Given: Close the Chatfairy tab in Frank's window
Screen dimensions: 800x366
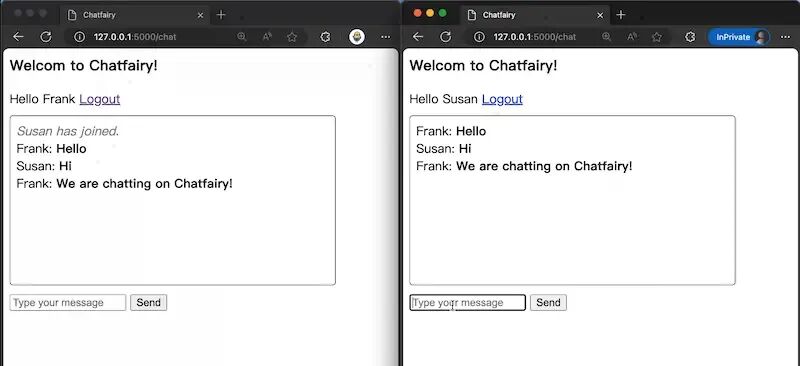Looking at the screenshot, I should coord(201,15).
